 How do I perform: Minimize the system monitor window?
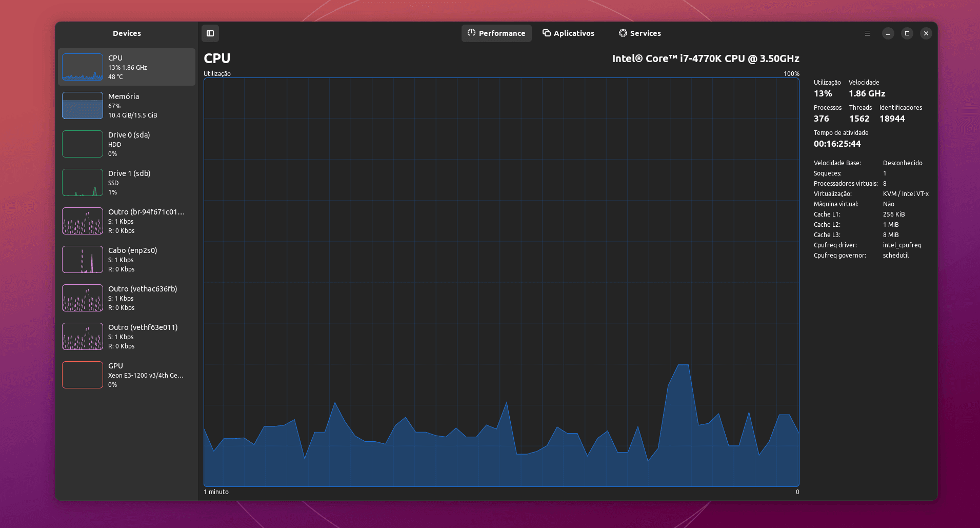click(x=888, y=33)
